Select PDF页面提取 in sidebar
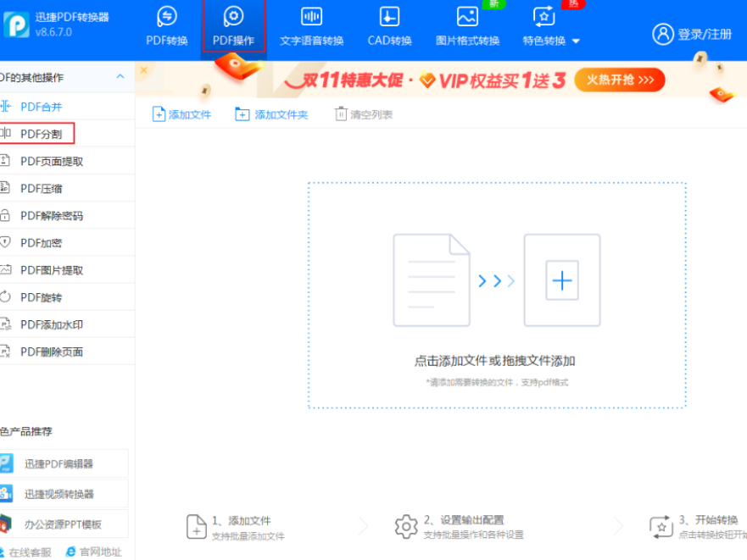The width and height of the screenshot is (747, 560). [67, 161]
